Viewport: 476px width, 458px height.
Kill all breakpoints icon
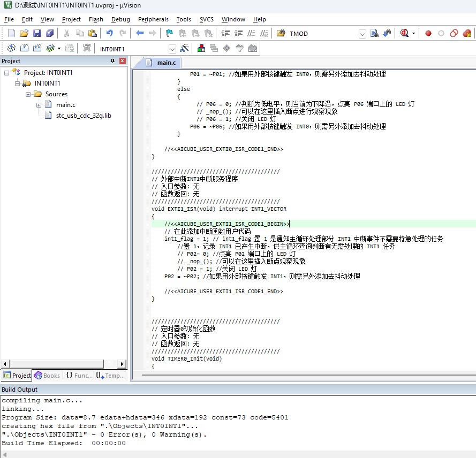(467, 33)
